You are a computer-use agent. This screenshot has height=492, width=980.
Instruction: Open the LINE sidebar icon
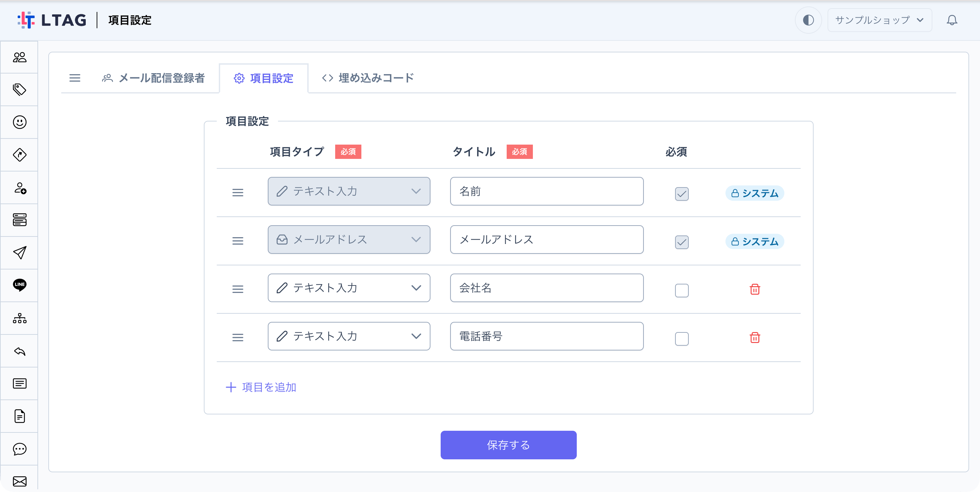pos(19,285)
